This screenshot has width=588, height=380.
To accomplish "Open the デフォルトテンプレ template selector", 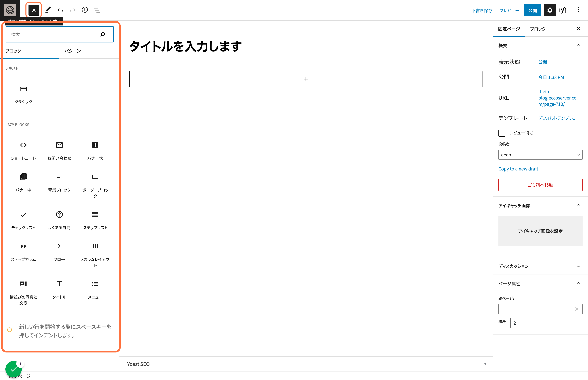I will [x=557, y=118].
